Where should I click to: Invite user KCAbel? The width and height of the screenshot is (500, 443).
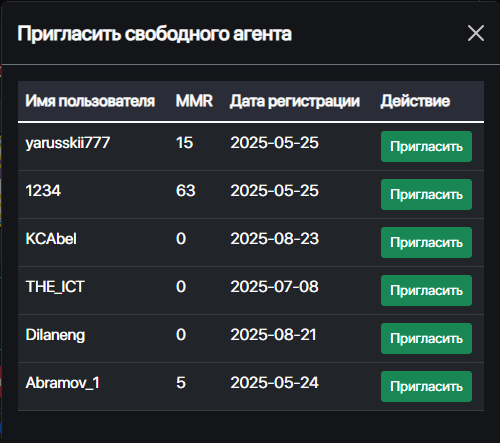click(x=426, y=243)
